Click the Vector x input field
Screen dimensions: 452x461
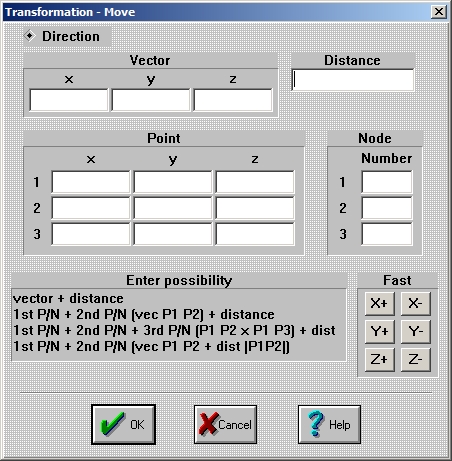pos(69,100)
